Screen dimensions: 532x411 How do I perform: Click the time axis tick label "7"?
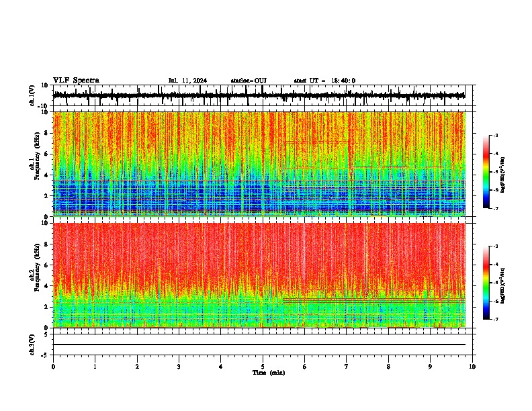point(347,367)
